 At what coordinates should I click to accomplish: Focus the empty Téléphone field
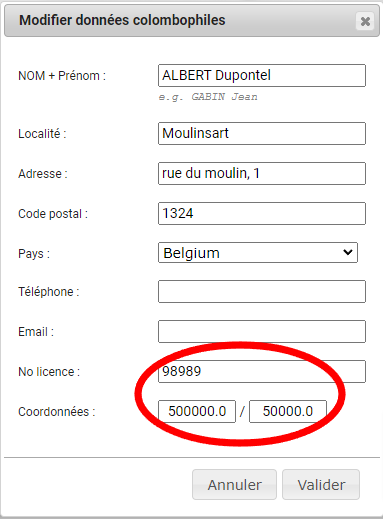[x=262, y=292]
